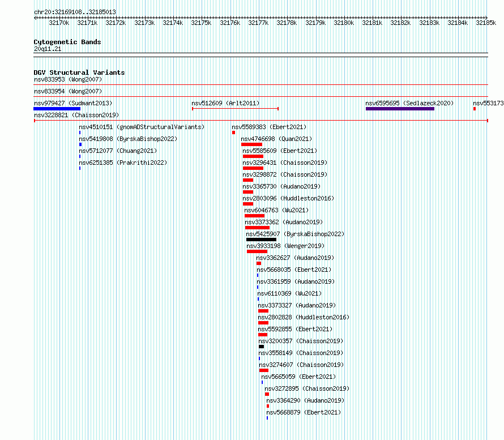Select nsv2802828 (Huddleston2016) label
This screenshot has width=504, height=440.
pyautogui.click(x=304, y=317)
